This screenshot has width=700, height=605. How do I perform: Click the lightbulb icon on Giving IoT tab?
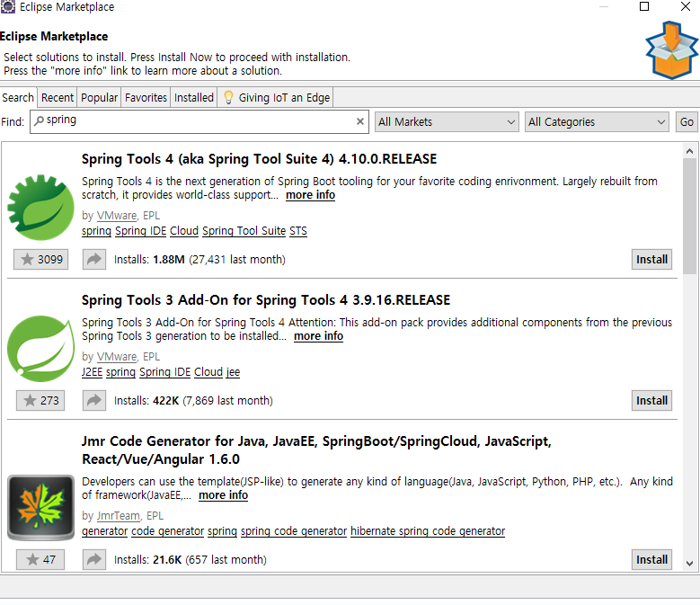point(228,97)
